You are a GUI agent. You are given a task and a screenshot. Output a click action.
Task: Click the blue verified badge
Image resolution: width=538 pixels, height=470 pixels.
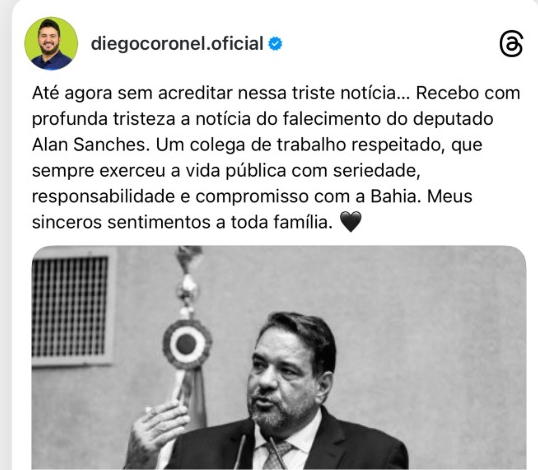[275, 44]
